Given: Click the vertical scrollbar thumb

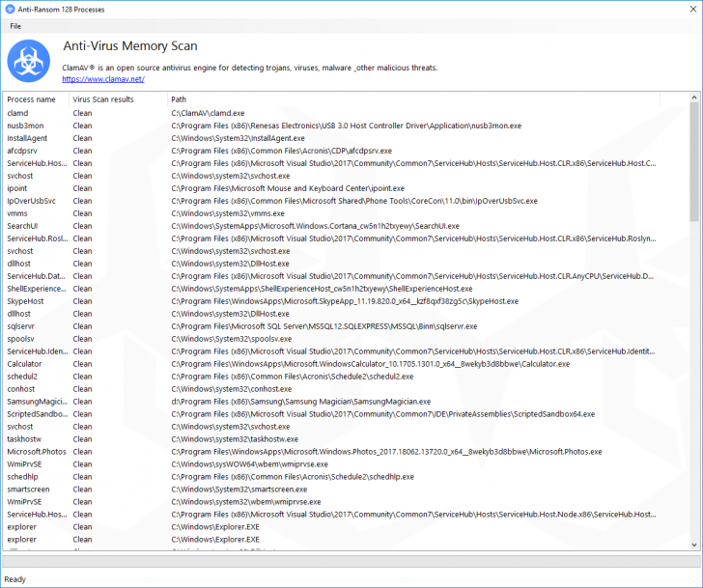Looking at the screenshot, I should click(x=694, y=161).
